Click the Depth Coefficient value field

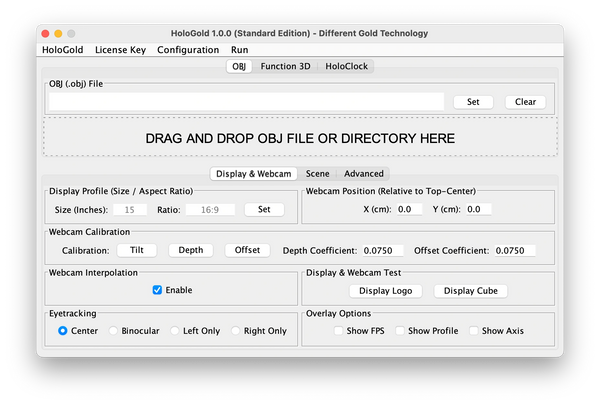(x=385, y=250)
